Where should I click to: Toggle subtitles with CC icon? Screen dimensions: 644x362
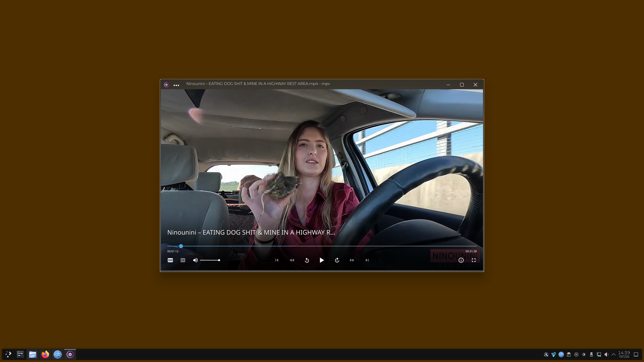[x=183, y=260]
